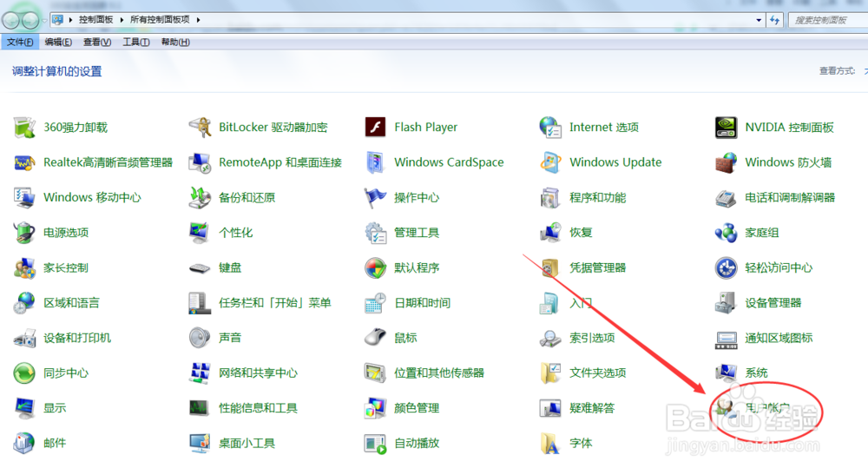
Task: Open the Flash Player icon
Action: click(x=375, y=128)
